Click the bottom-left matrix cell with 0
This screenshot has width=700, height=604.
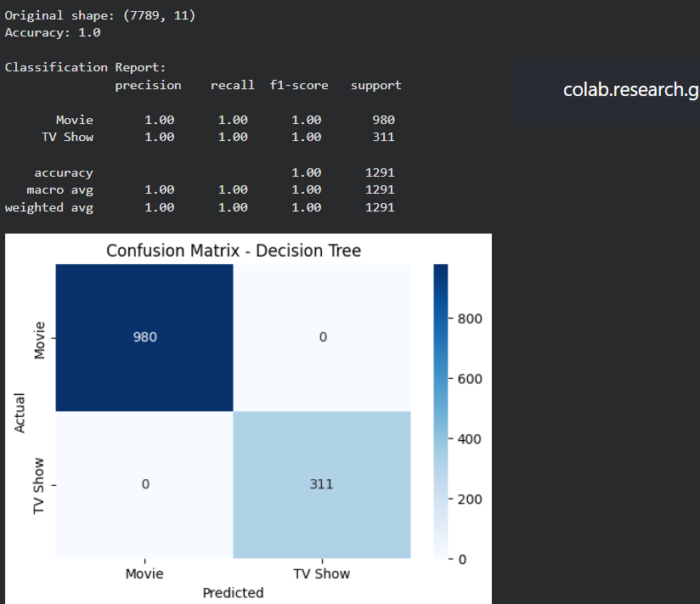pos(144,484)
